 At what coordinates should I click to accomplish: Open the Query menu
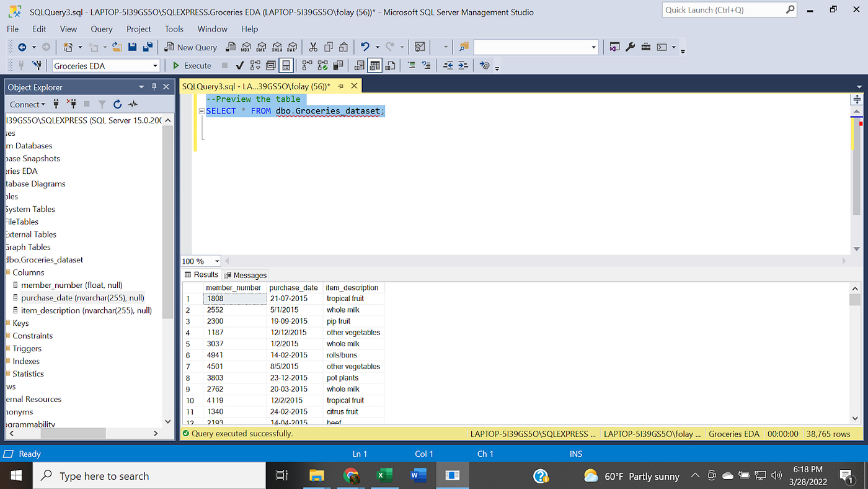[x=101, y=29]
